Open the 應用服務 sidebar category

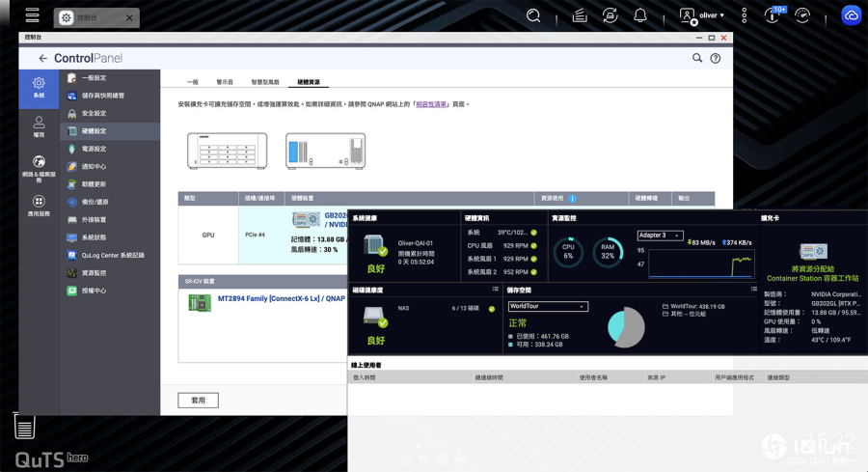pyautogui.click(x=39, y=206)
